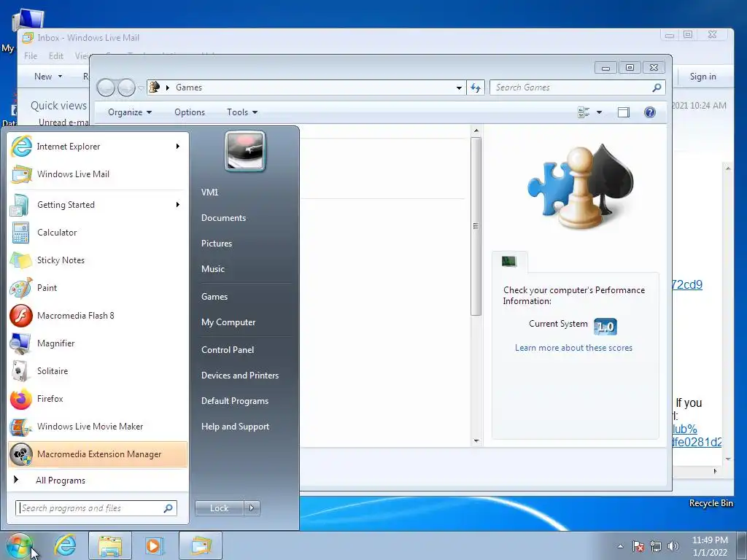This screenshot has width=747, height=560.
Task: Click the Current System 1.0 score badge
Action: tap(605, 327)
